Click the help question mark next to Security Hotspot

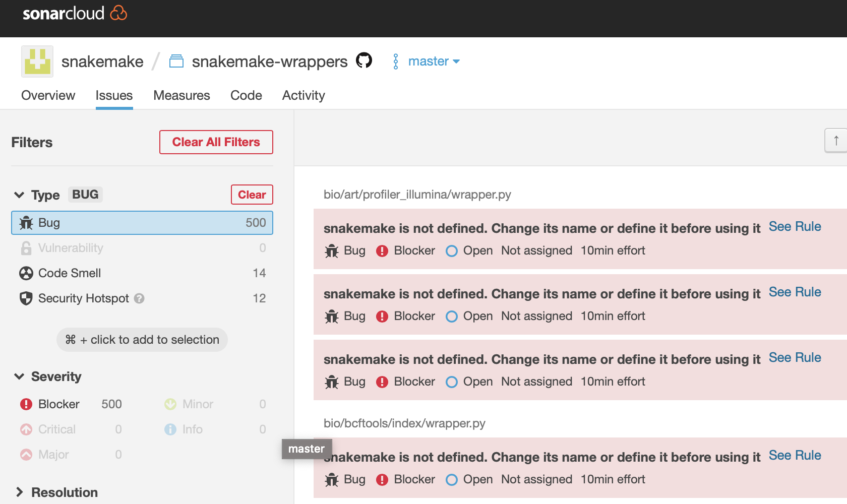click(140, 298)
